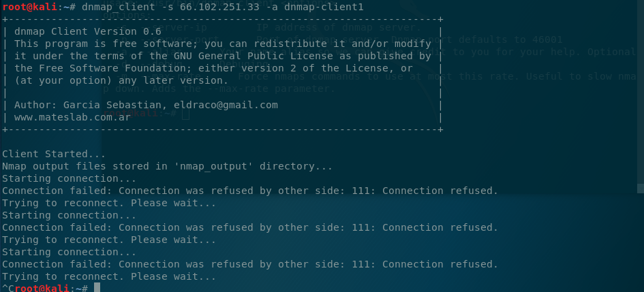Click the dnmap_client command name

(x=119, y=7)
